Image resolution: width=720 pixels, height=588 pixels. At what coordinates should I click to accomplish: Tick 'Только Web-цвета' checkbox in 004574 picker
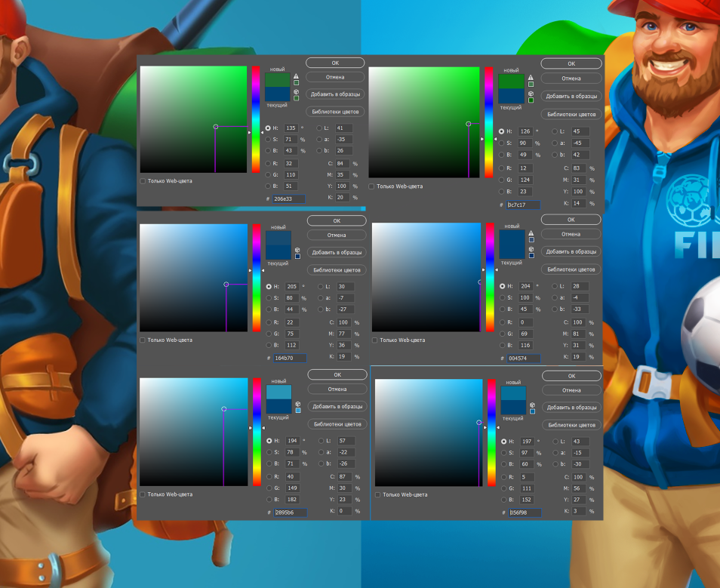[x=376, y=340]
